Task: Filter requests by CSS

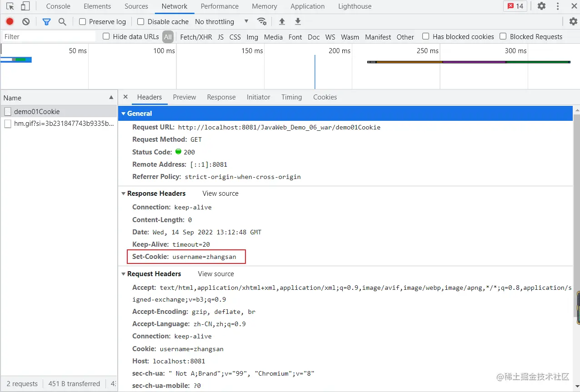Action: [x=235, y=37]
